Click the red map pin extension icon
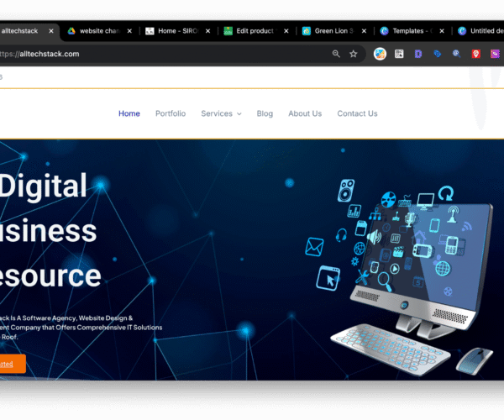This screenshot has height=420, width=504. pyautogui.click(x=475, y=54)
